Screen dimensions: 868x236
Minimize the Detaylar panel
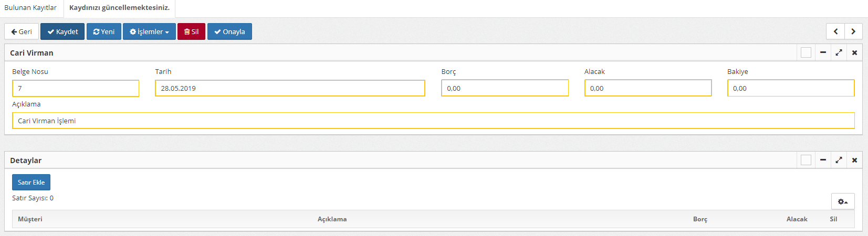823,160
